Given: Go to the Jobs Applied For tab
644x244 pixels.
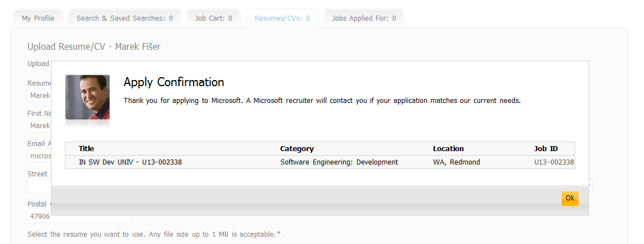Looking at the screenshot, I should tap(364, 18).
